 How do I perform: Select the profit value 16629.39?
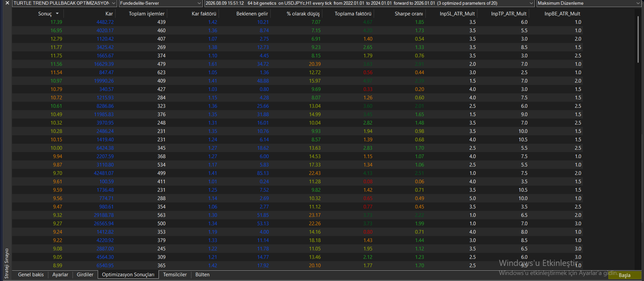[104, 64]
